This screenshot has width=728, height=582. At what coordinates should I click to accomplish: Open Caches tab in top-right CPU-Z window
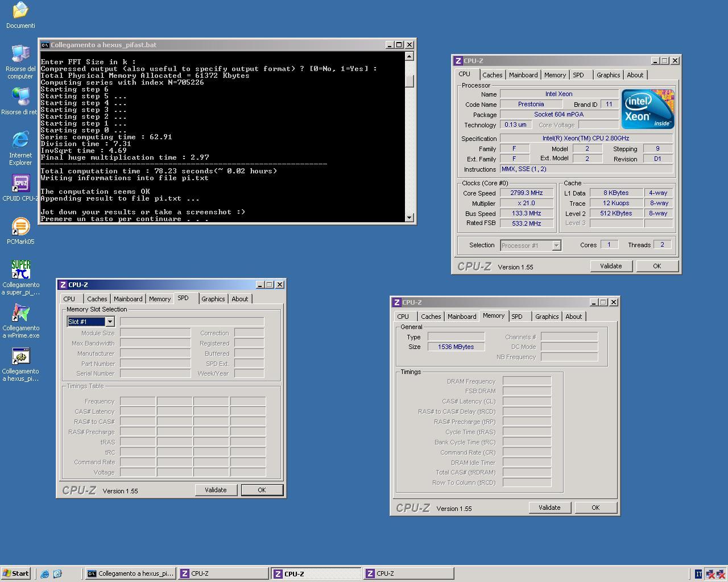[x=492, y=75]
